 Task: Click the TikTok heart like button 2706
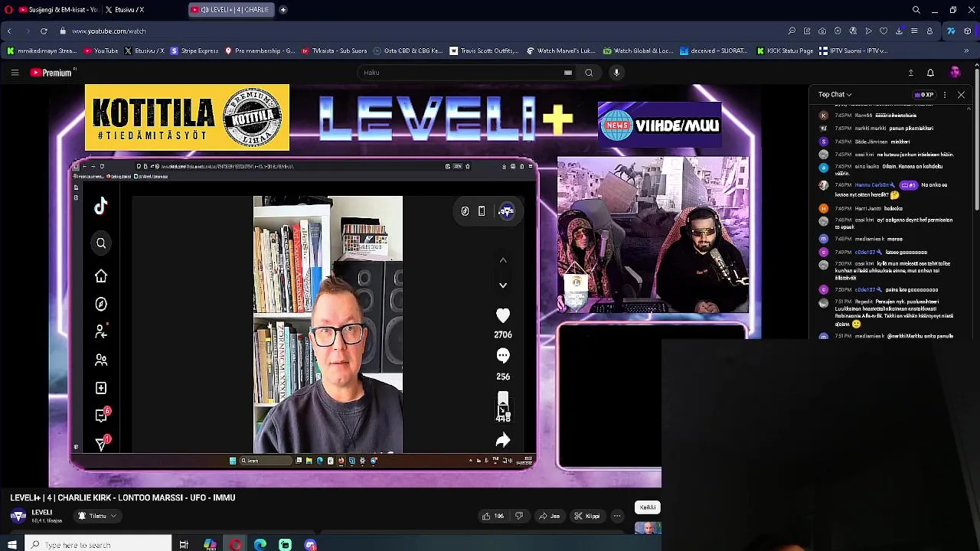pos(503,316)
